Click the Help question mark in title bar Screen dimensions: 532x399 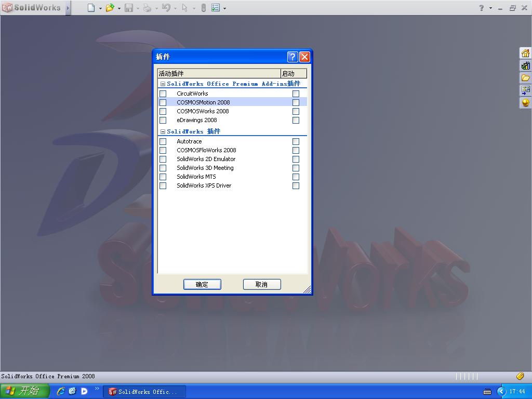pyautogui.click(x=482, y=8)
